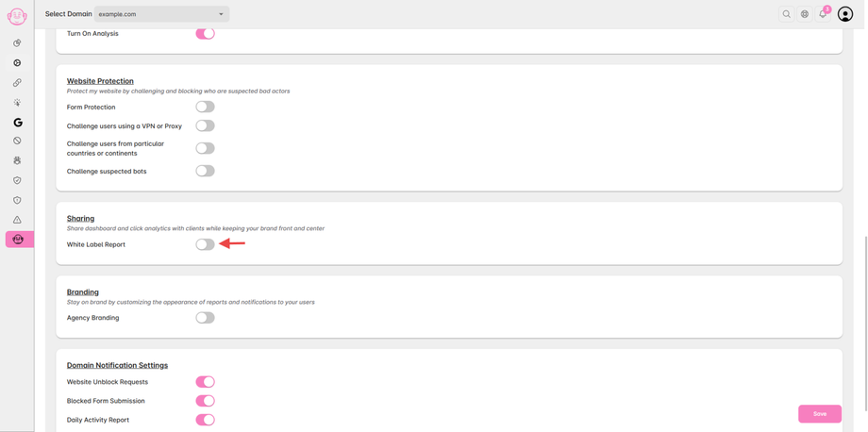This screenshot has height=432, width=868.
Task: Click the Save button
Action: click(819, 413)
